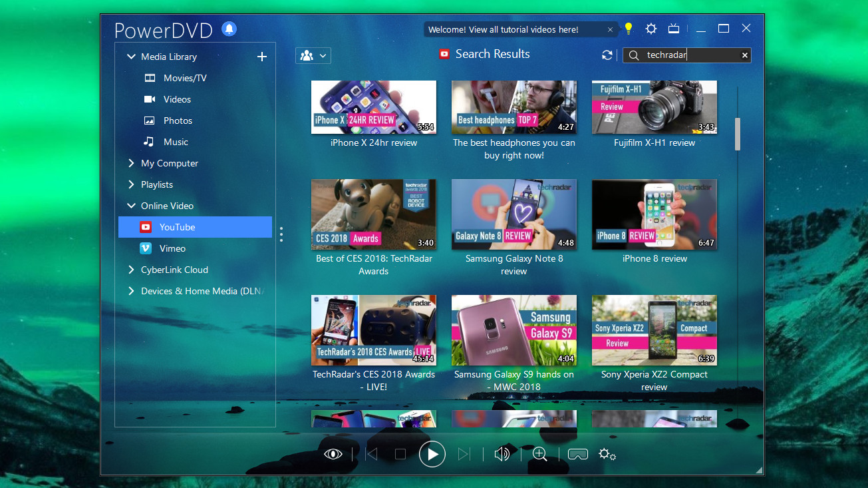The height and width of the screenshot is (488, 868).
Task: Start playback with the play button
Action: coord(432,454)
